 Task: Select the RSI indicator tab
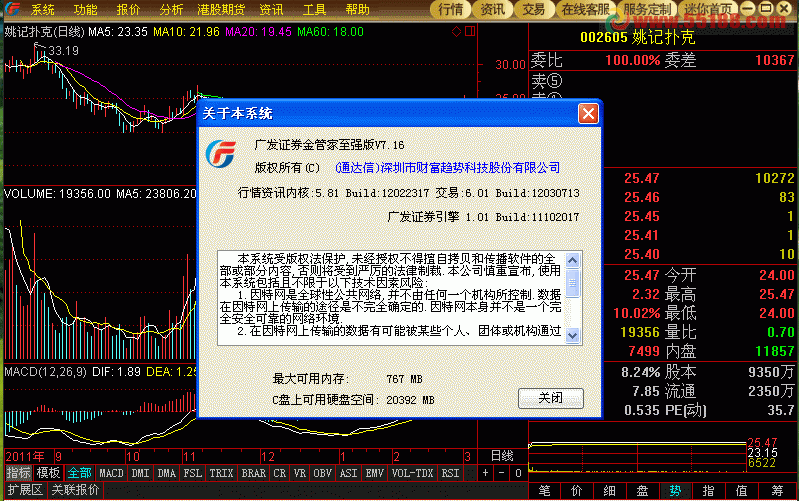450,473
